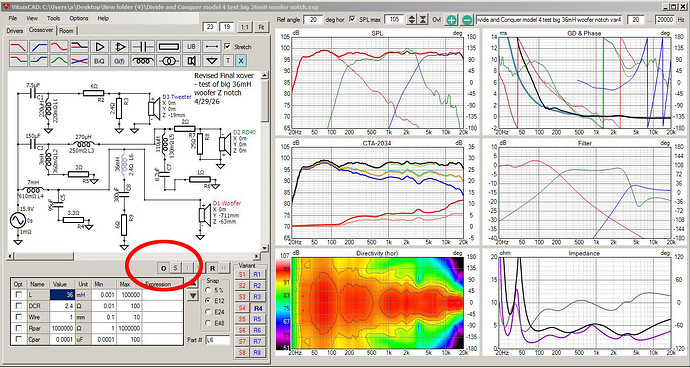Viewport: 690px width, 368px height.
Task: Click the R button below schematic
Action: coord(212,268)
